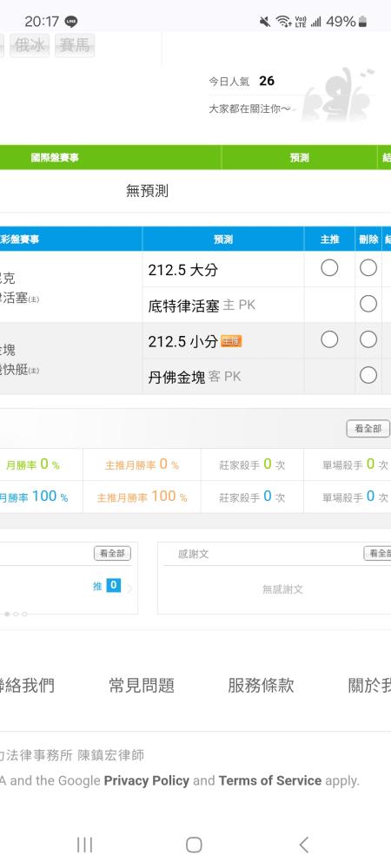Tap the orange 主推 badge beside 212.5 小分
This screenshot has width=391, height=868.
(231, 341)
